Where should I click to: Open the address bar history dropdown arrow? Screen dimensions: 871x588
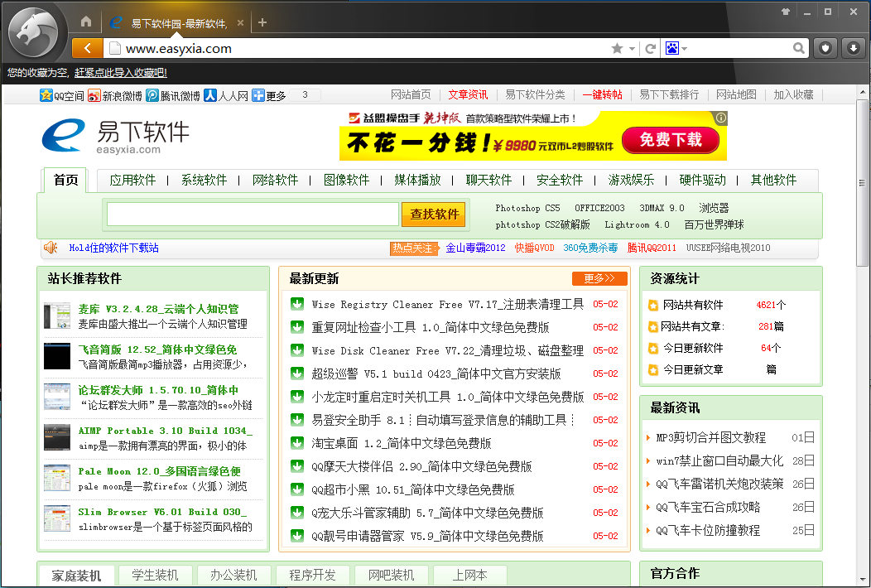pyautogui.click(x=633, y=49)
